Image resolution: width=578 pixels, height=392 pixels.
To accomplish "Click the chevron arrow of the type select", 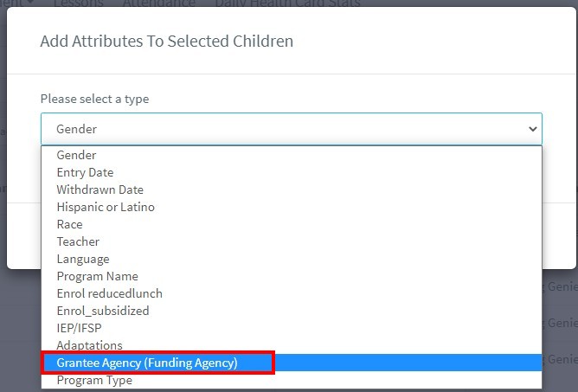I will 531,129.
